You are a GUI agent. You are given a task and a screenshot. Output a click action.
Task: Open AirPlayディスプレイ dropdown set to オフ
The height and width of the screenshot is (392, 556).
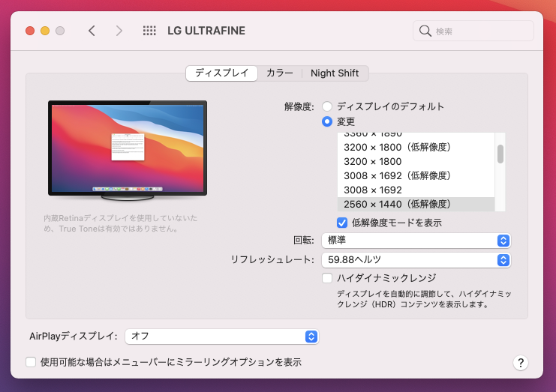click(x=221, y=337)
